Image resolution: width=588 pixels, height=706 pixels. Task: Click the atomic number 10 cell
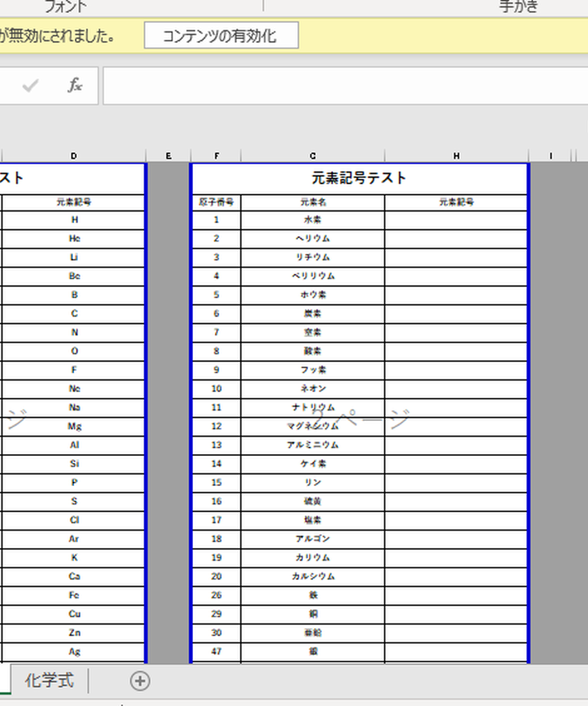(x=217, y=389)
